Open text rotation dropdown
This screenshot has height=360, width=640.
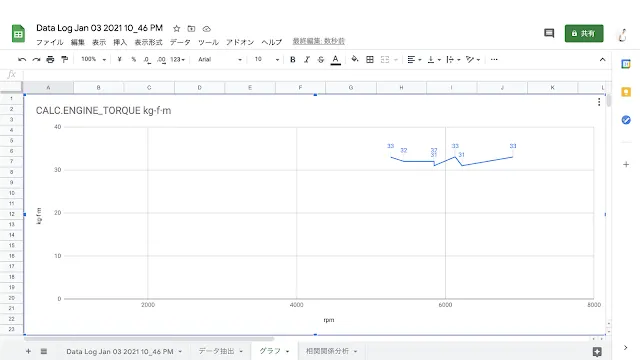pyautogui.click(x=473, y=60)
